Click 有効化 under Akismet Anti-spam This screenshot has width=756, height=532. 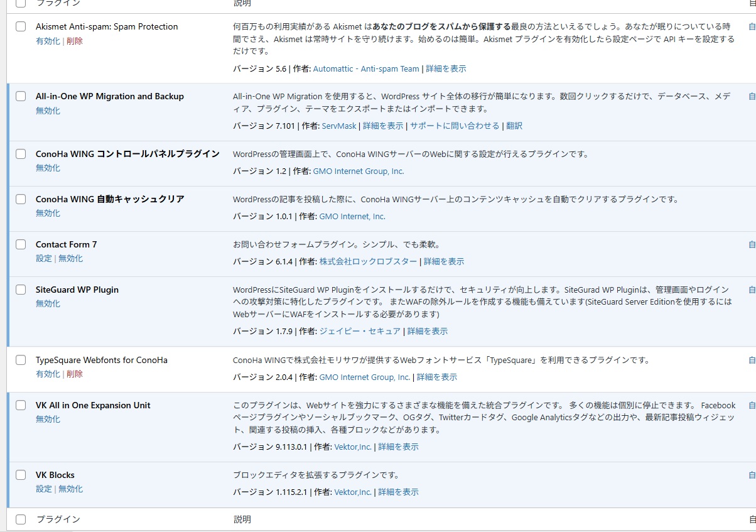pos(48,41)
